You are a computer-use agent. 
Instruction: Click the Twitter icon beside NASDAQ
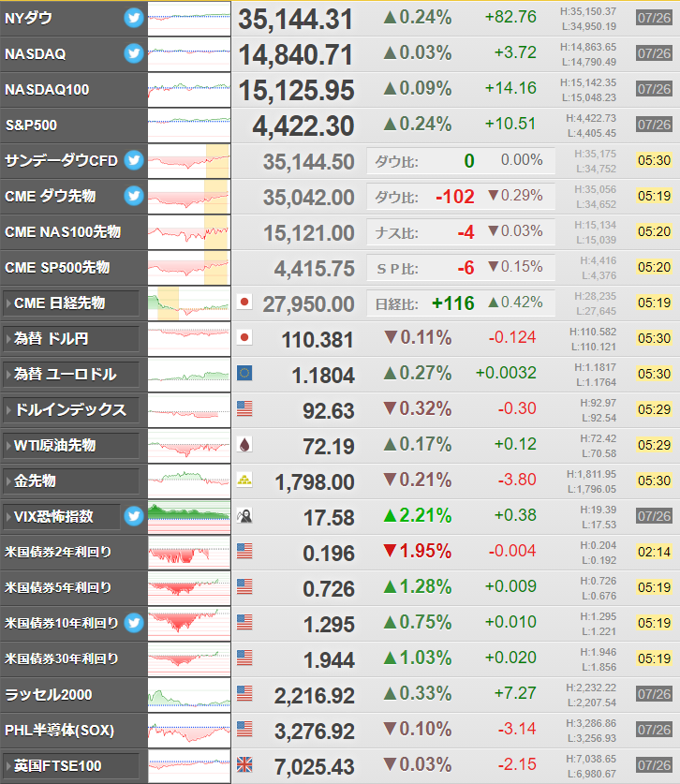point(134,53)
